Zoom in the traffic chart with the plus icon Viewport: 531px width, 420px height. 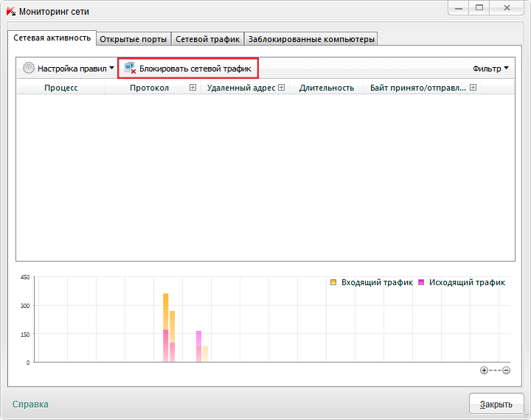pos(484,370)
